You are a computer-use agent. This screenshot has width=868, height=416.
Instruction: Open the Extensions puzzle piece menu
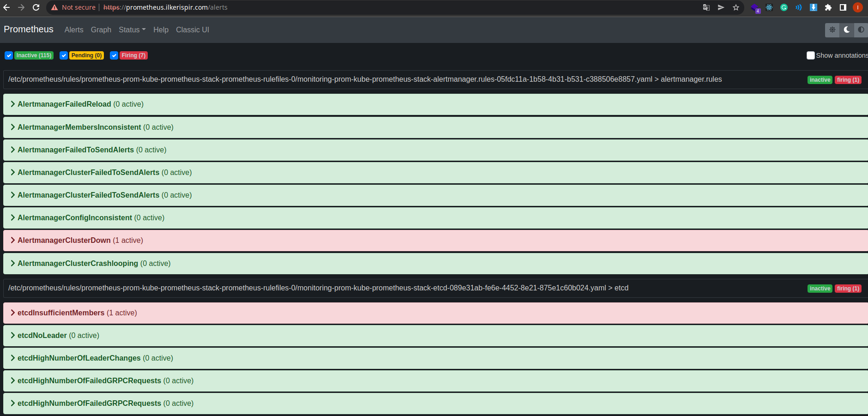(828, 7)
